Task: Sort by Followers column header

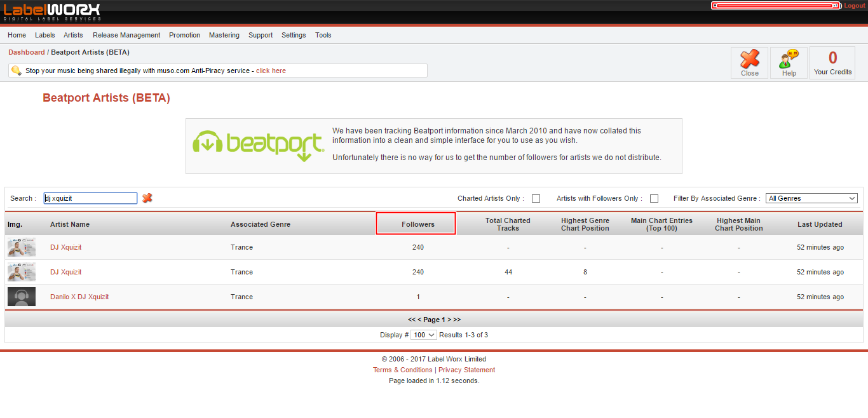Action: pyautogui.click(x=418, y=224)
